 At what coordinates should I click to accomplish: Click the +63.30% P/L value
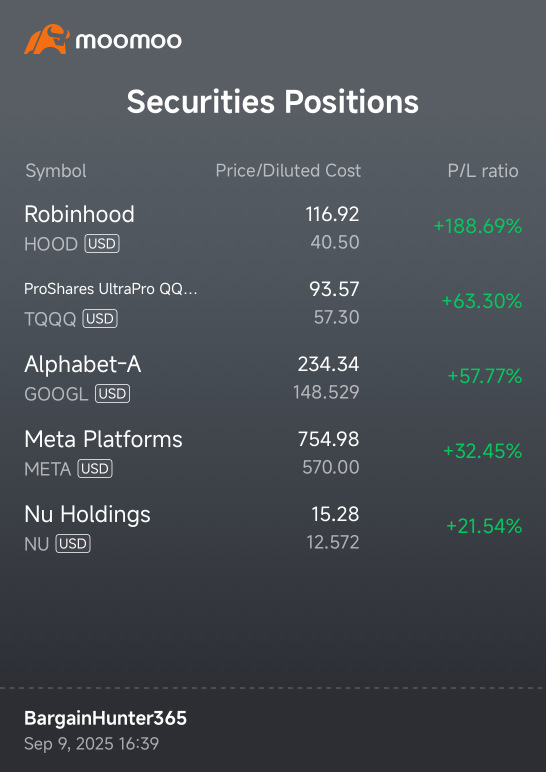pyautogui.click(x=482, y=301)
